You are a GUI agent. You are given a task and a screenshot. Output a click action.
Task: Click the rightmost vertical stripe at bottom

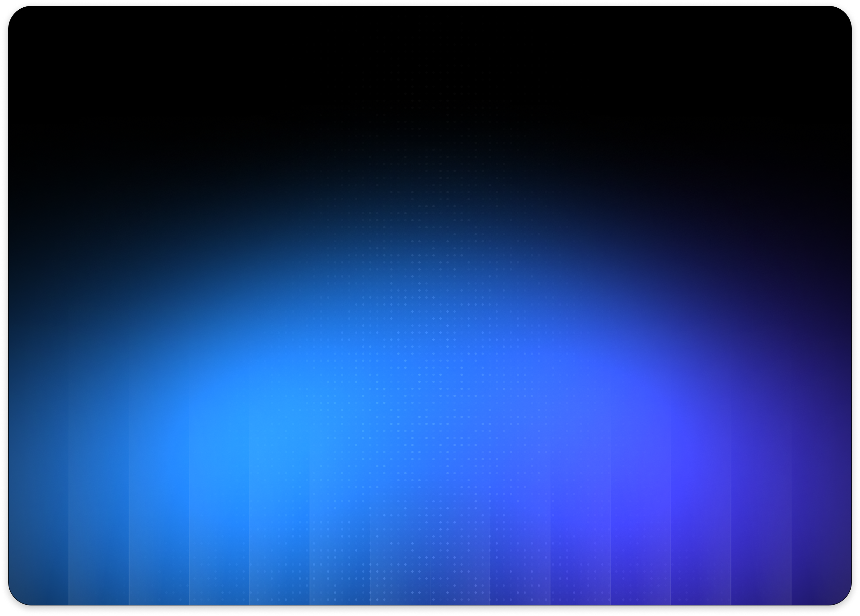(x=821, y=561)
